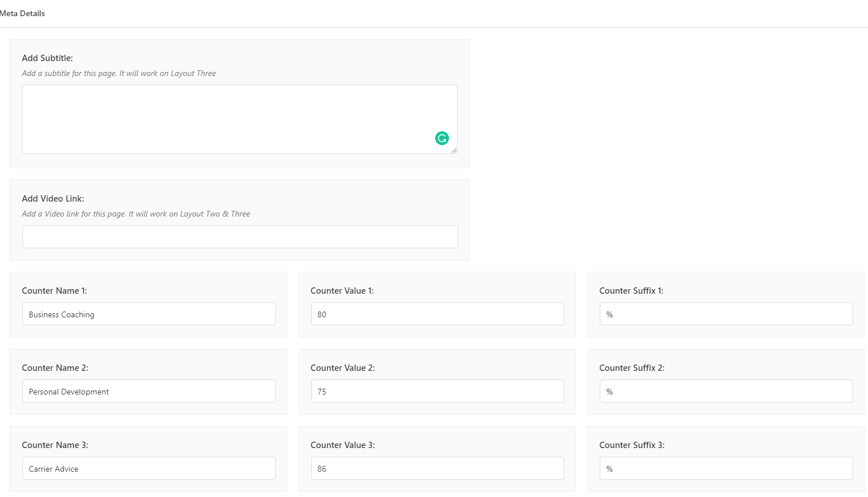Click the 'Counter Value 1:' label
The height and width of the screenshot is (497, 868).
(x=342, y=291)
